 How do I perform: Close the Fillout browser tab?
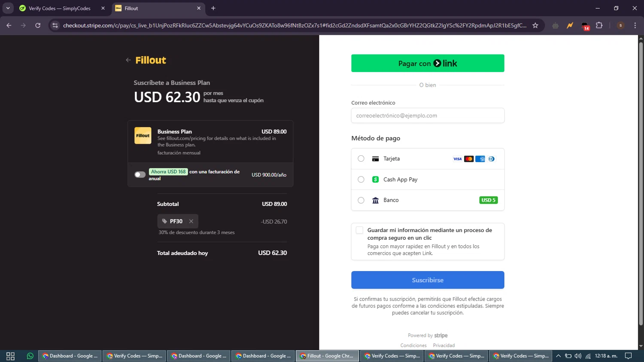[x=199, y=8]
